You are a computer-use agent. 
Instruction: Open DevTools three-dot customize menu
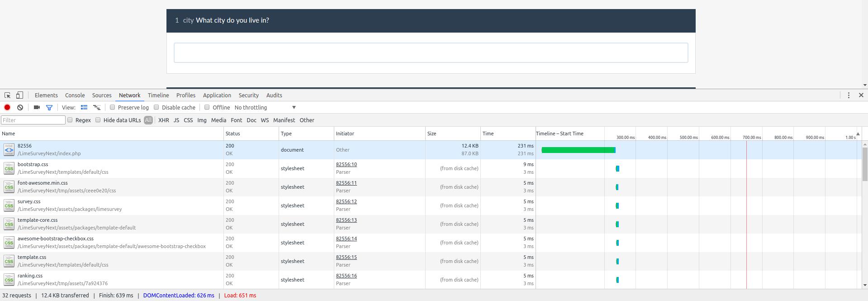(x=849, y=95)
